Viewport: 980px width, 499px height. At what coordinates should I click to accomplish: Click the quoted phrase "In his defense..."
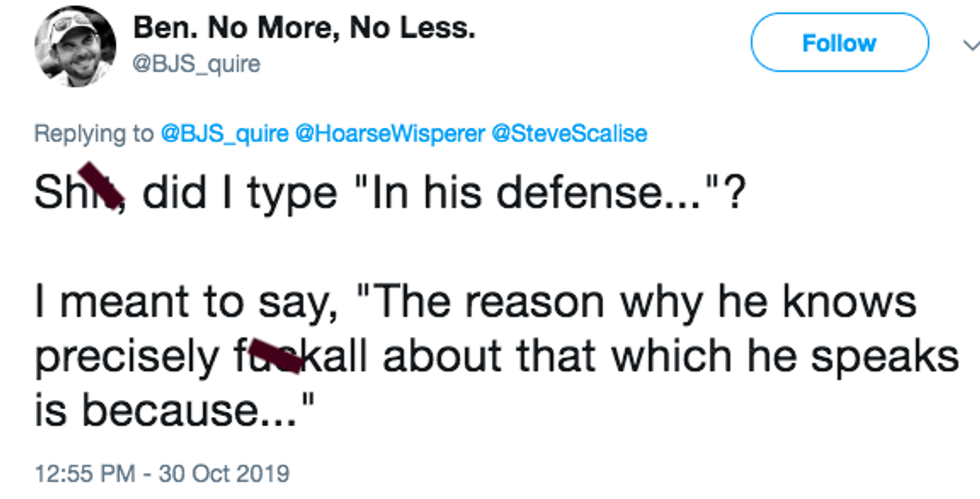pos(546,192)
